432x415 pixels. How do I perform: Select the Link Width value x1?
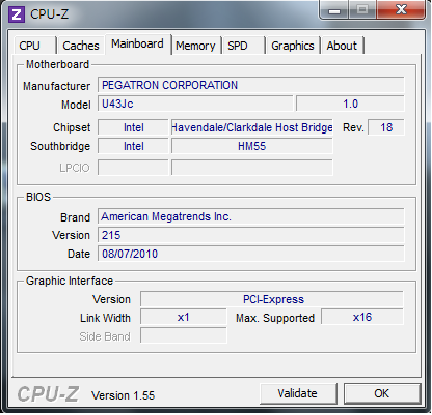[183, 317]
